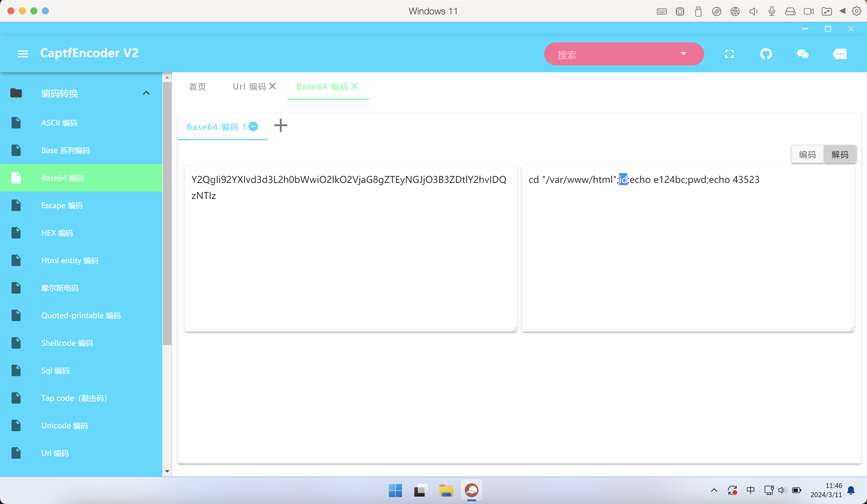Show hidden system tray icons

(x=714, y=490)
